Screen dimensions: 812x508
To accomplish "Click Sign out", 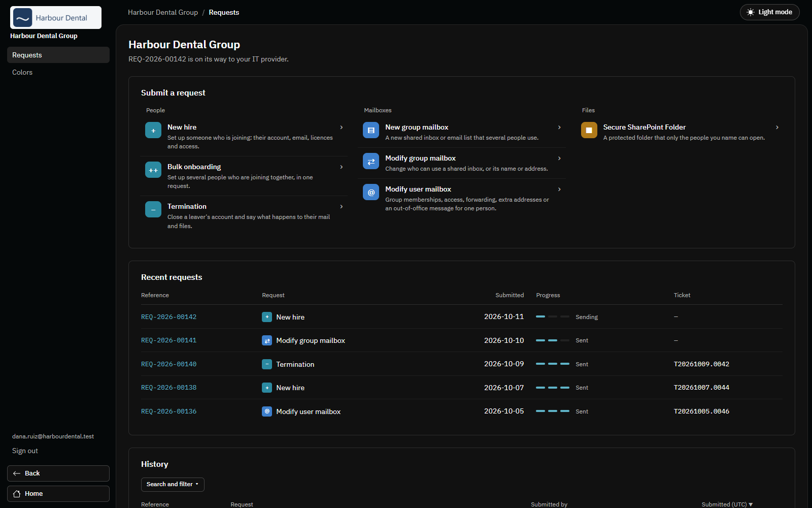I will coord(25,451).
